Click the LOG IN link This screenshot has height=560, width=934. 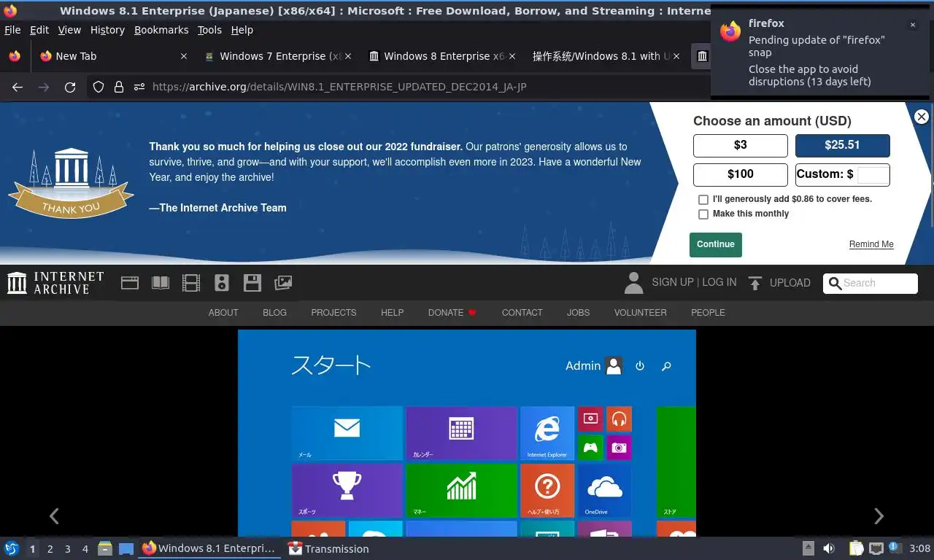point(719,282)
